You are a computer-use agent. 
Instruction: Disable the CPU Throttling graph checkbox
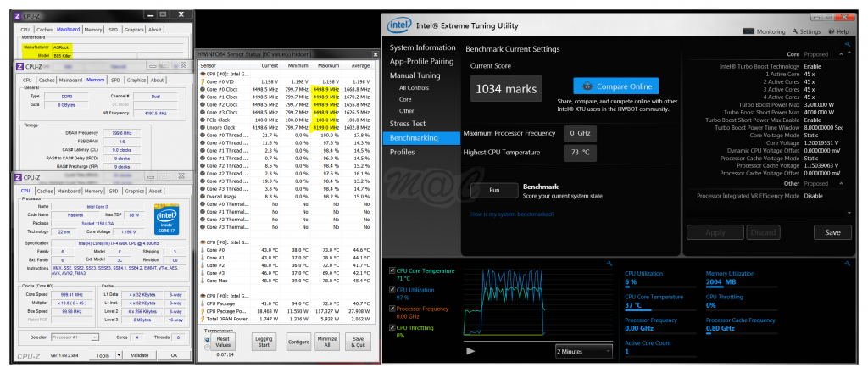tap(392, 329)
